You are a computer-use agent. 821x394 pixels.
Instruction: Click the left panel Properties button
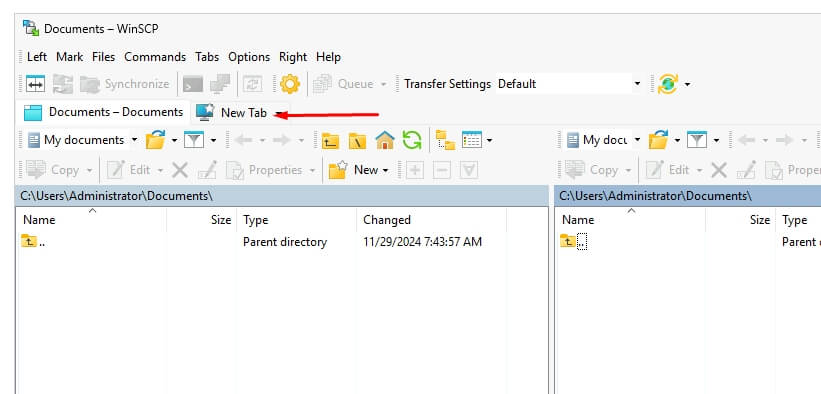click(x=264, y=170)
